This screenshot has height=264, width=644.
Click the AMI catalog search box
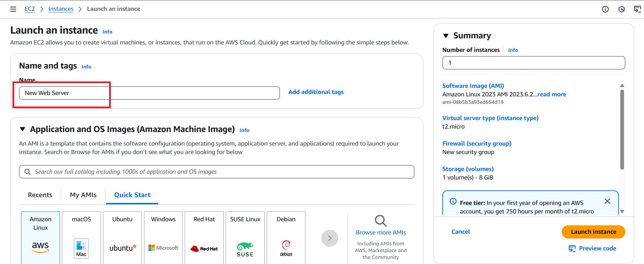pyautogui.click(x=217, y=172)
